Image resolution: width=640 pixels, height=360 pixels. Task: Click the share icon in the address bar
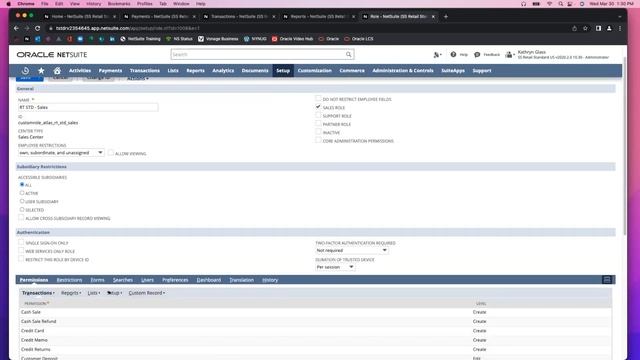[x=574, y=28]
